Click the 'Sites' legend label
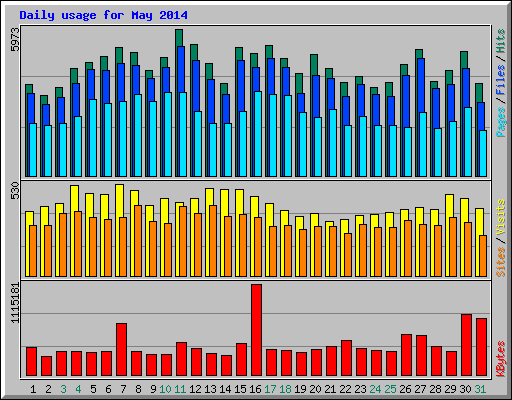 coord(500,262)
